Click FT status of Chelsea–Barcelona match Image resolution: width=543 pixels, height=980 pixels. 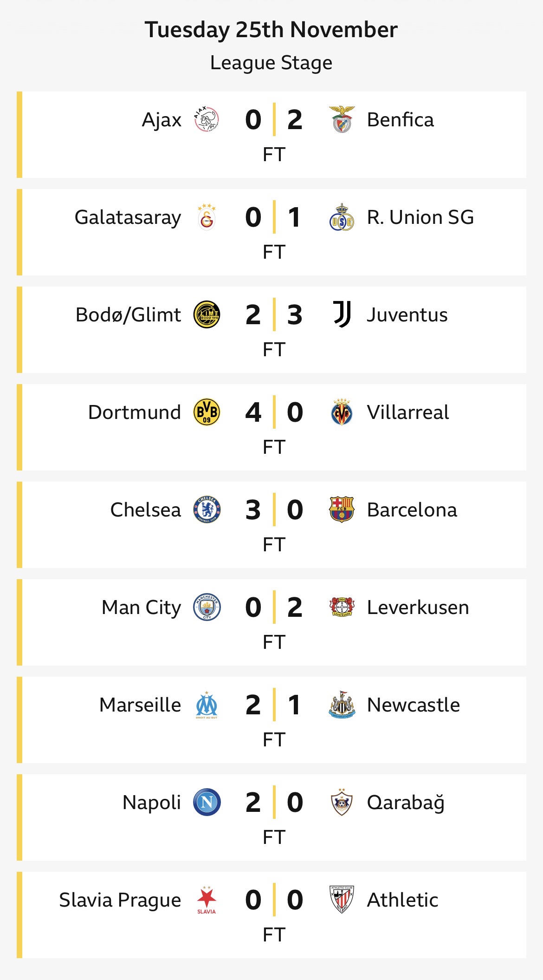click(x=274, y=545)
